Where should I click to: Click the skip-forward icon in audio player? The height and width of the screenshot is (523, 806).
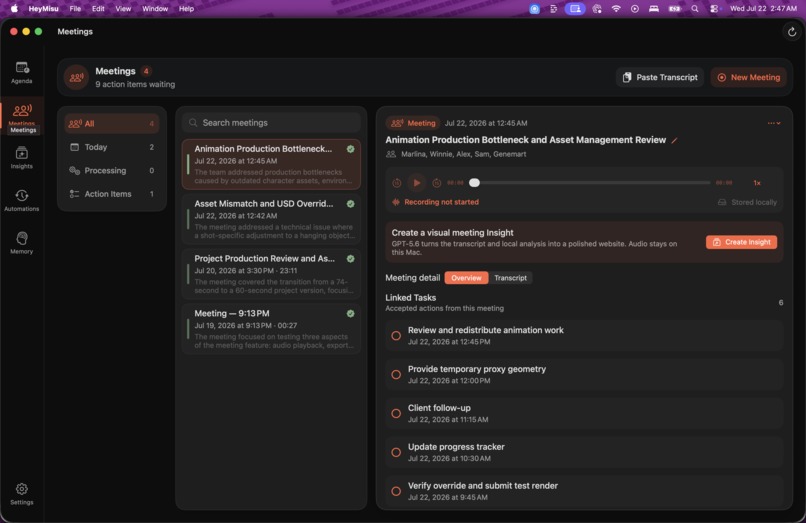coord(436,183)
